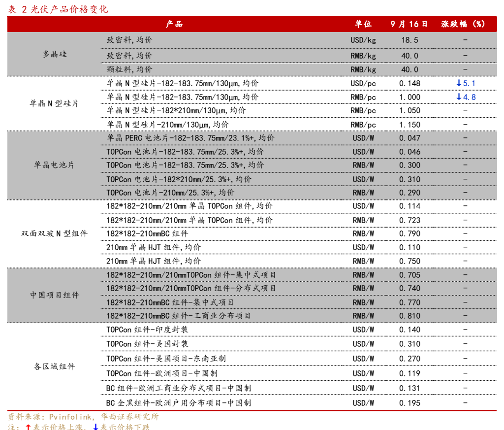This screenshot has height=430, width=504.
Task: Select the '颗粒料,均价' row label
Action: (x=129, y=69)
